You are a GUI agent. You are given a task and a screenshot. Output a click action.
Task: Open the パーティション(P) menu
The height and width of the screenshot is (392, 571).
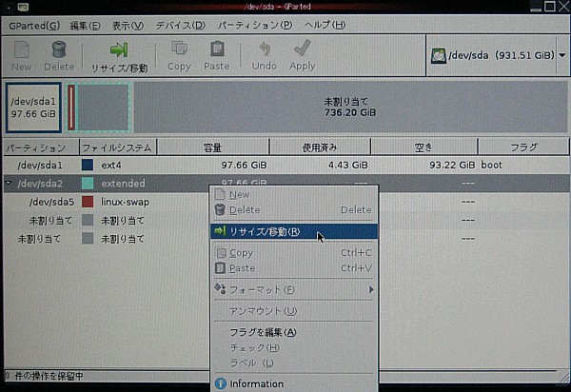[x=255, y=25]
